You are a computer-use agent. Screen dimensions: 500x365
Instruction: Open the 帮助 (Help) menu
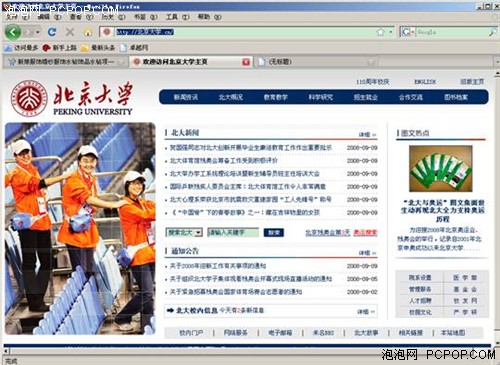(209, 17)
